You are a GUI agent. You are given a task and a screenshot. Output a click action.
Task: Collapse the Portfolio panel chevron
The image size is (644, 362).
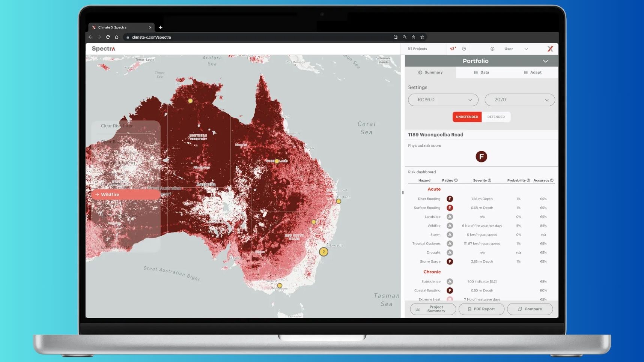click(545, 61)
